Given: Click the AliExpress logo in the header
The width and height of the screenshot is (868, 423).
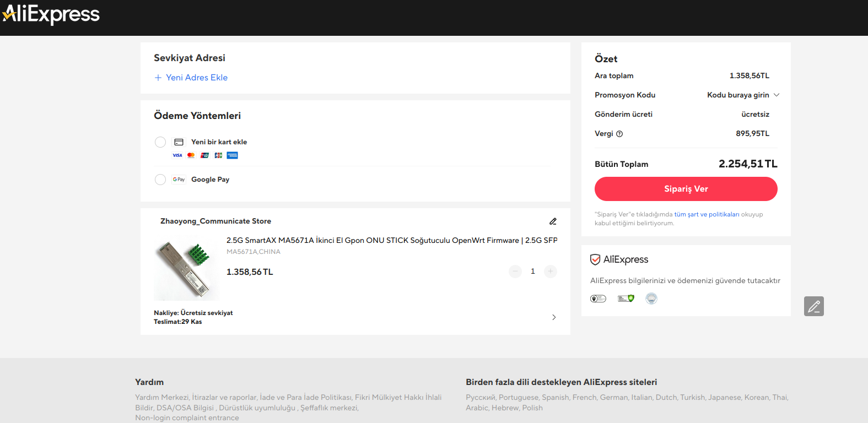Looking at the screenshot, I should (x=51, y=14).
